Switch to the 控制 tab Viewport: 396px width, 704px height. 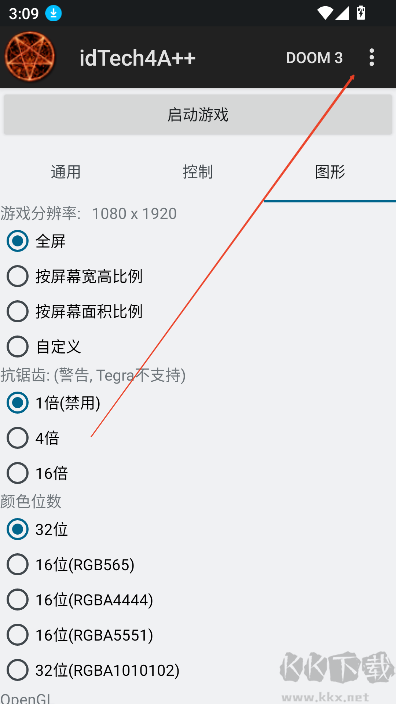pos(198,172)
